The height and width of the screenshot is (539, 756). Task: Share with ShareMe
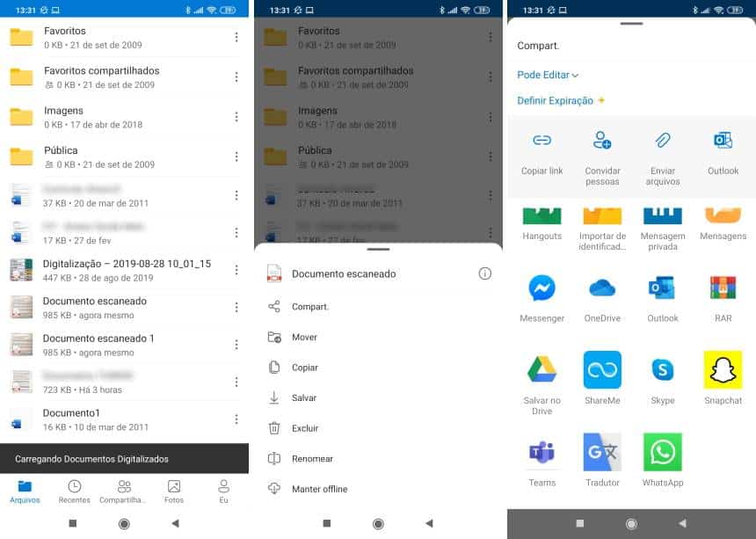click(602, 378)
